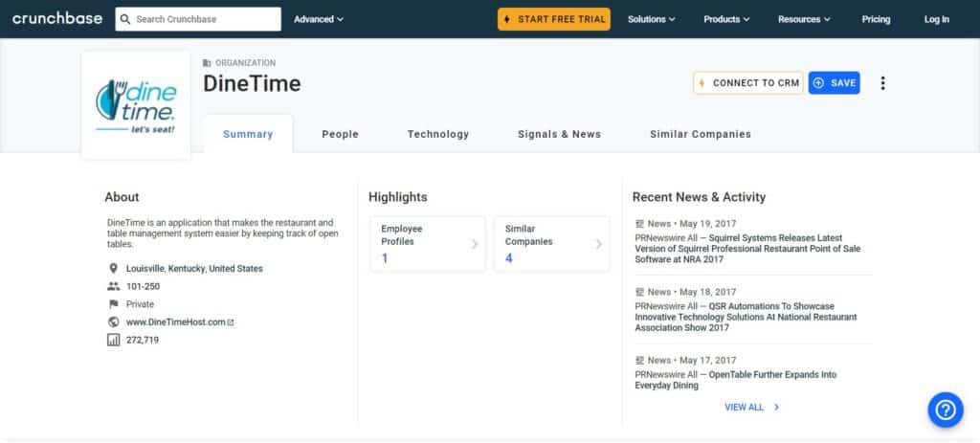Click the 101-250 employee range
The height and width of the screenshot is (443, 980).
click(x=144, y=287)
